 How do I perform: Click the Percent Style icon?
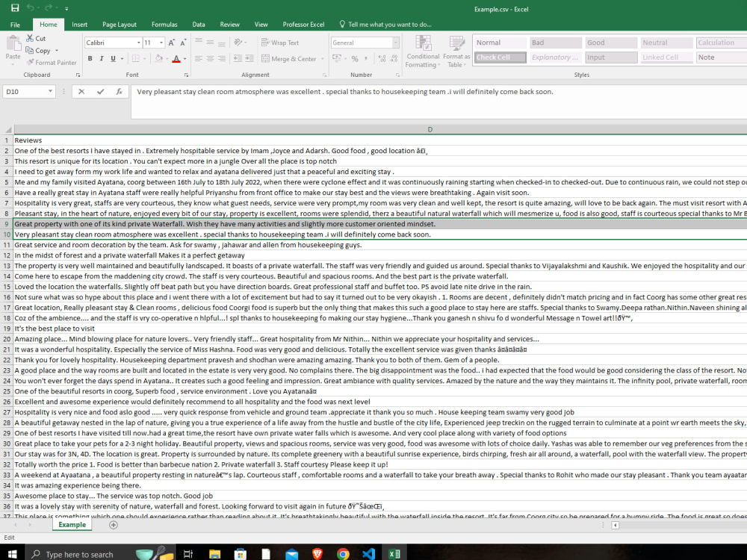(x=354, y=58)
